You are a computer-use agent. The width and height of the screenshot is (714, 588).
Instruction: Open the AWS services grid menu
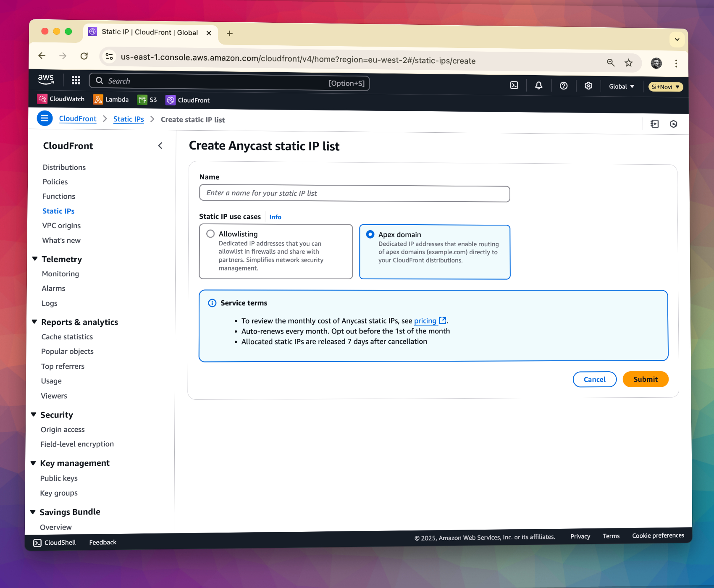click(x=76, y=80)
